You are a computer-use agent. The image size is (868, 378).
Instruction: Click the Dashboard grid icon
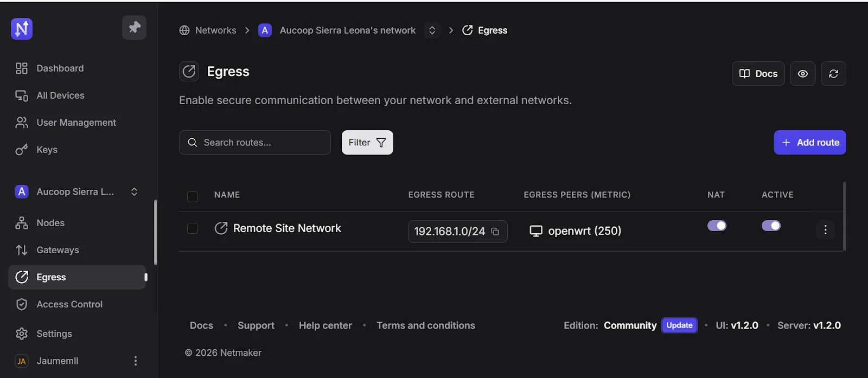(22, 68)
